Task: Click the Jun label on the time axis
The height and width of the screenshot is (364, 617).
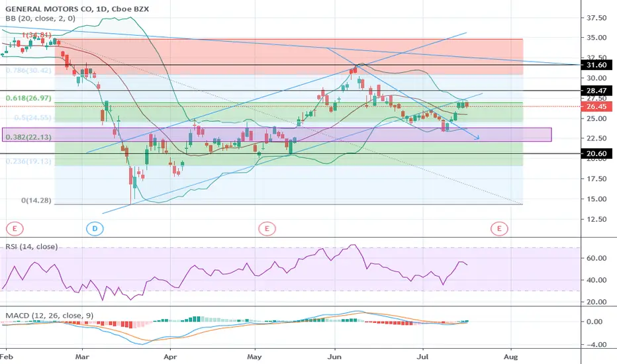Action: (334, 357)
